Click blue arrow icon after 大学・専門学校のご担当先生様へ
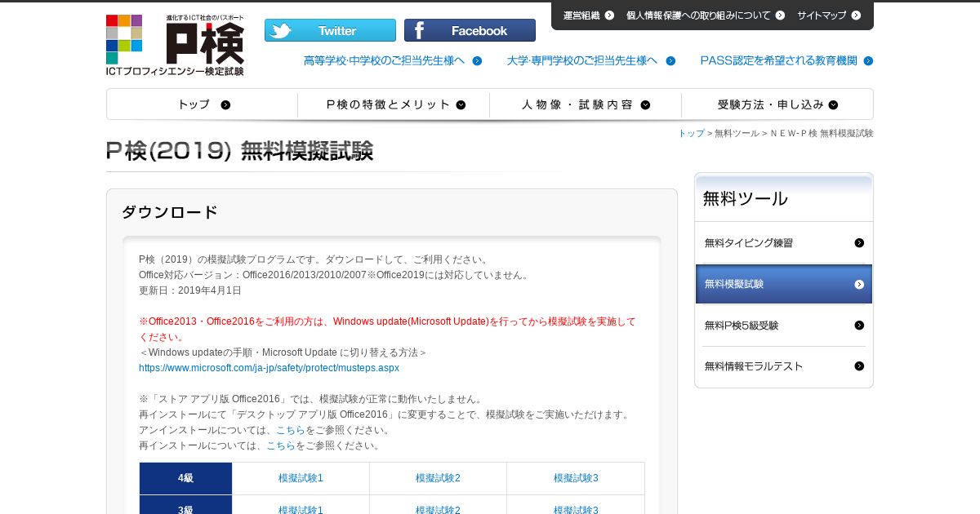 [x=670, y=60]
